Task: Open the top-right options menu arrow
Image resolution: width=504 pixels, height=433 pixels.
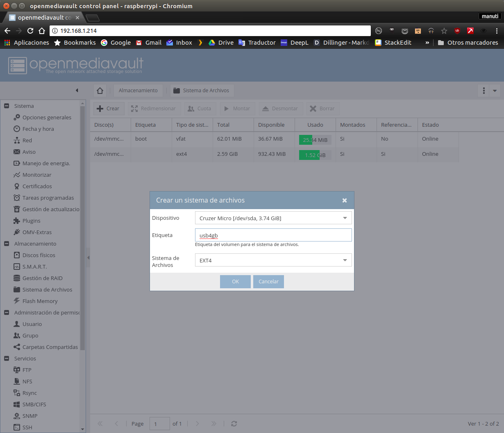Action: [x=495, y=91]
